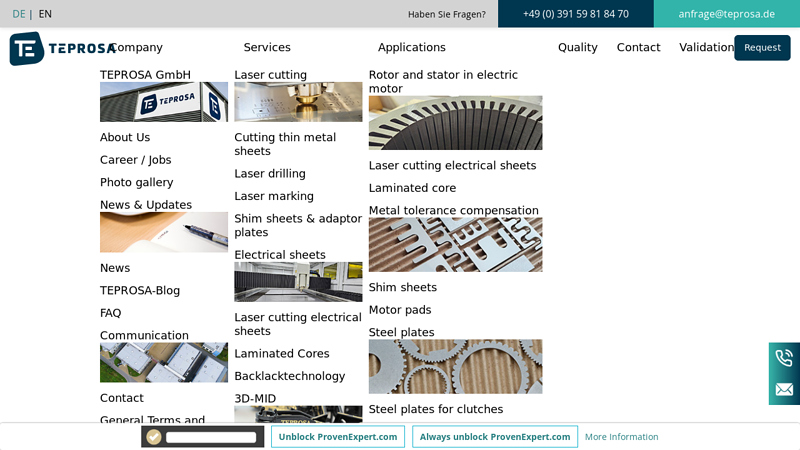The height and width of the screenshot is (450, 800).
Task: Open the laser machine thumbnail under Electrical sheets
Action: point(298,282)
